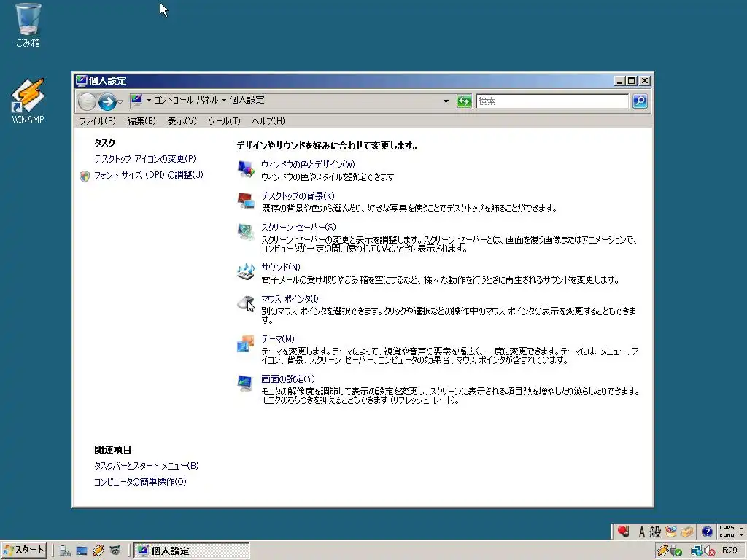
Task: Open the 表示(V) menu
Action: (x=182, y=121)
